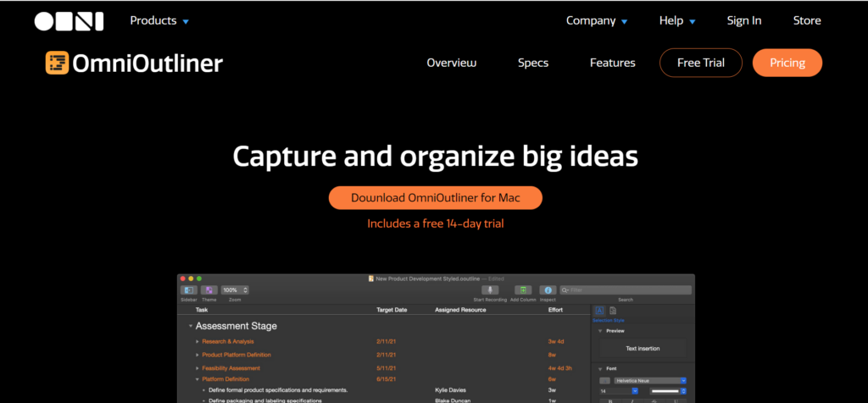This screenshot has width=868, height=403.
Task: Click the 3w 4d effort value
Action: 556,342
